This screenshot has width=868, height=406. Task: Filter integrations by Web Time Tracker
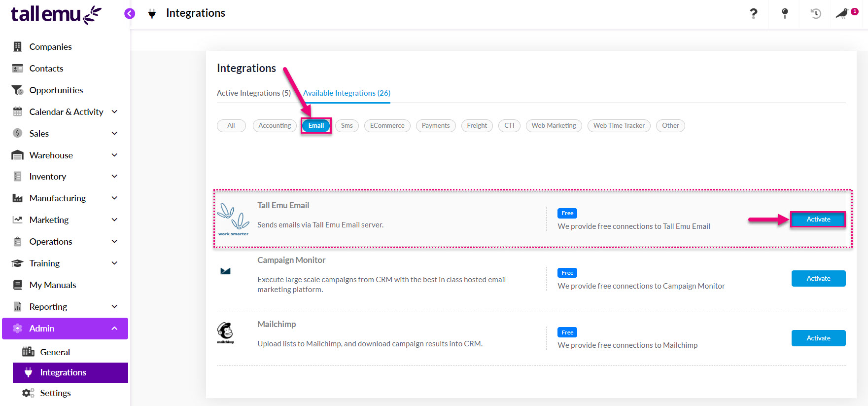pos(619,126)
